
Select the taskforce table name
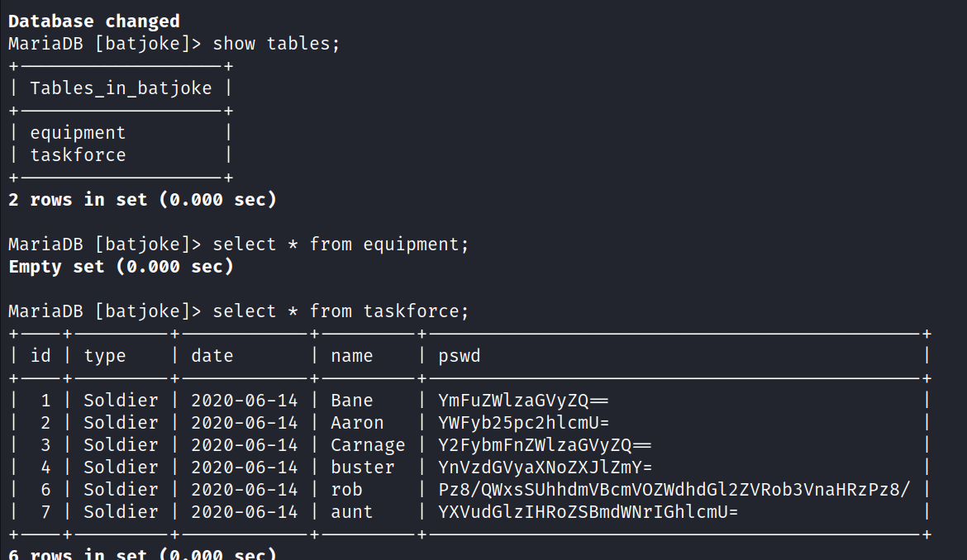click(x=78, y=155)
